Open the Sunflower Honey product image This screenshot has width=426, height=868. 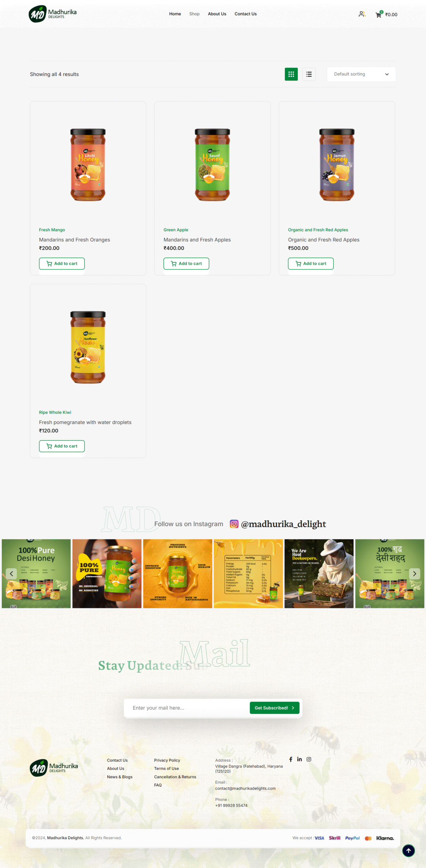click(88, 347)
